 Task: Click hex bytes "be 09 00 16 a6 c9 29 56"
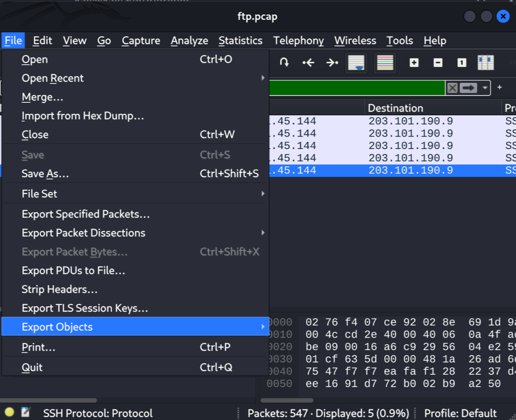click(x=380, y=347)
